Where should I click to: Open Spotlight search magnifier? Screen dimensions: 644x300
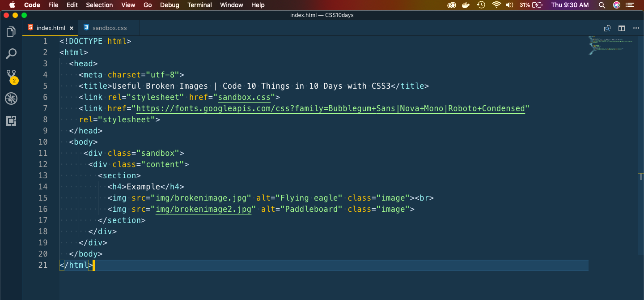coord(602,5)
